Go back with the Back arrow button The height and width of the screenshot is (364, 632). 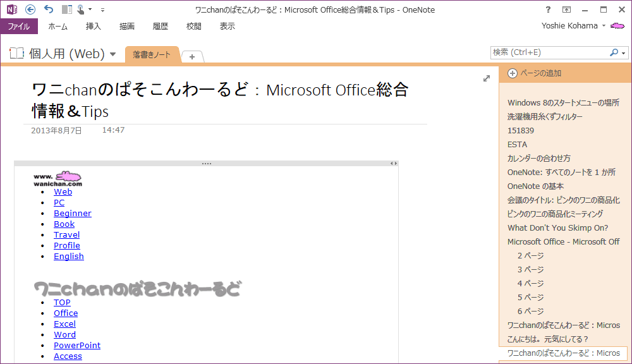pyautogui.click(x=30, y=9)
